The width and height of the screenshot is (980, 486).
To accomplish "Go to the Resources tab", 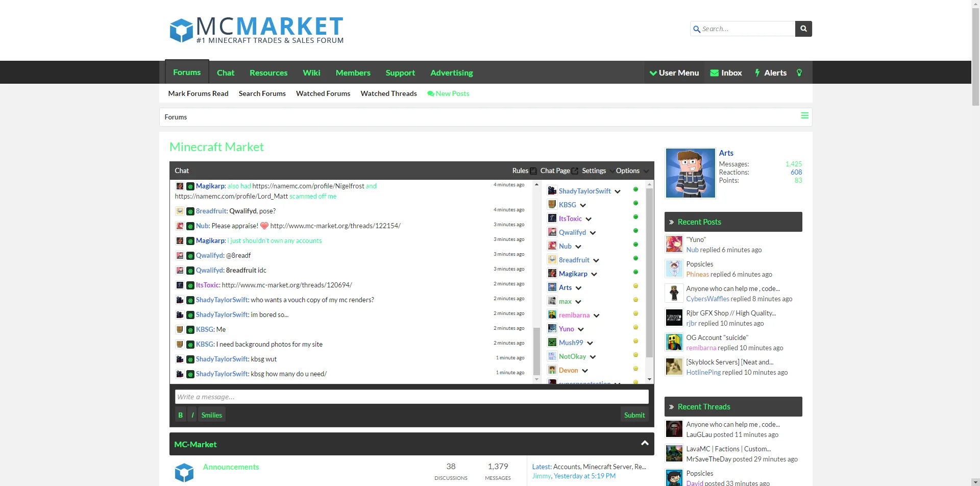I will pyautogui.click(x=268, y=72).
